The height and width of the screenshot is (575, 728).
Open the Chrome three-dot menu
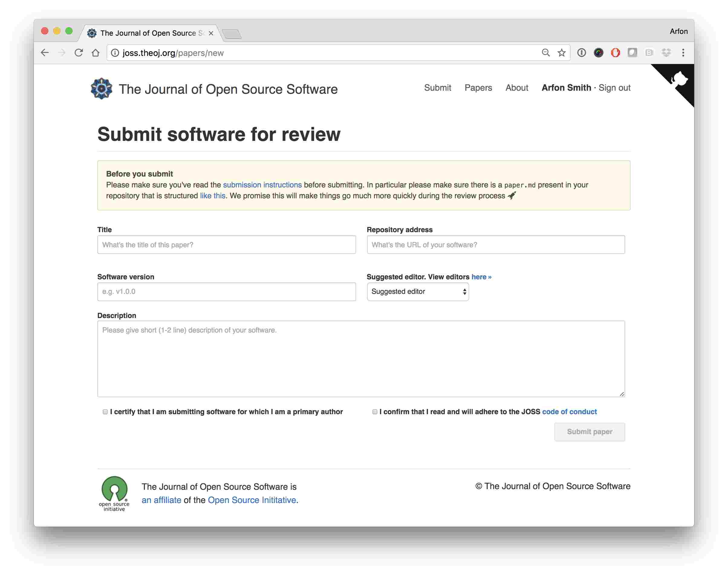tap(683, 53)
